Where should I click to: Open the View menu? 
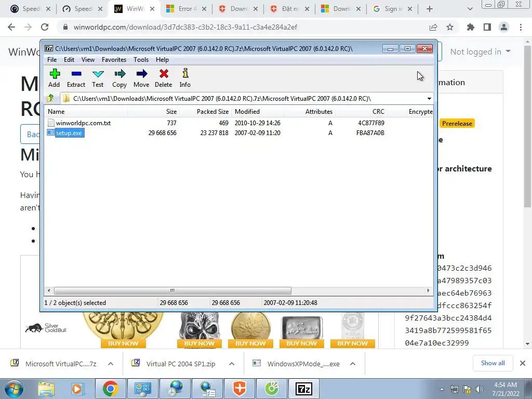pos(88,60)
